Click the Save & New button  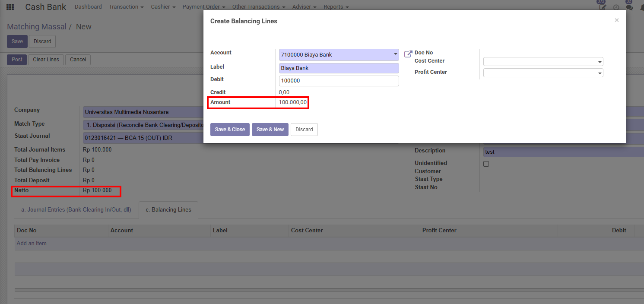click(270, 130)
